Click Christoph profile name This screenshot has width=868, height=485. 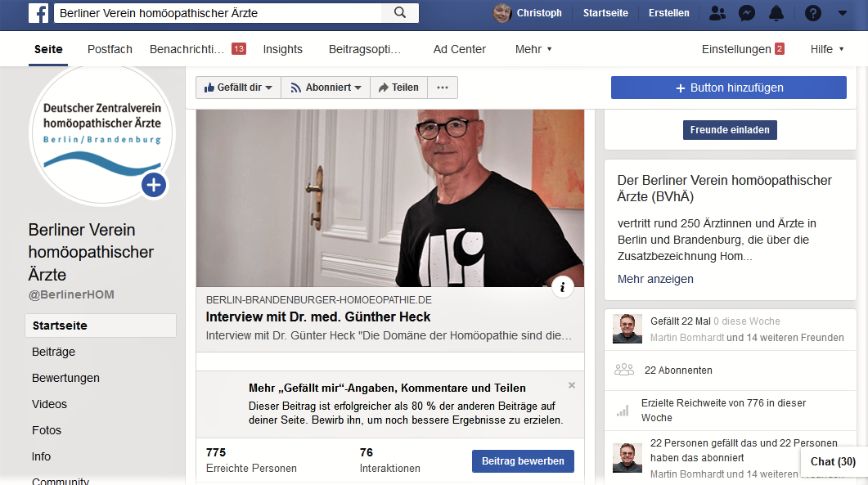click(x=538, y=13)
